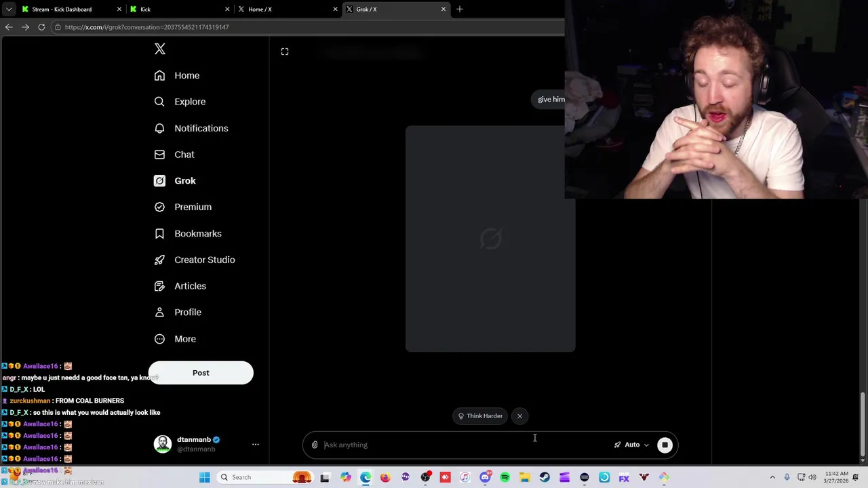Screen dimensions: 868x488
Task: Open Copilot from the taskbar
Action: point(346,477)
